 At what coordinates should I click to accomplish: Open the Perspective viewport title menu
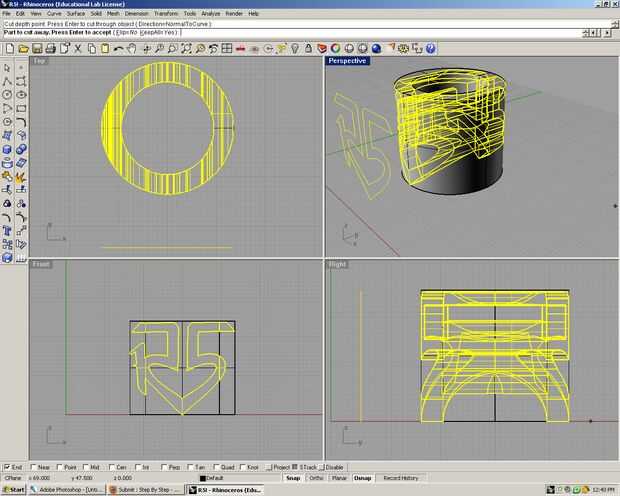pos(347,61)
